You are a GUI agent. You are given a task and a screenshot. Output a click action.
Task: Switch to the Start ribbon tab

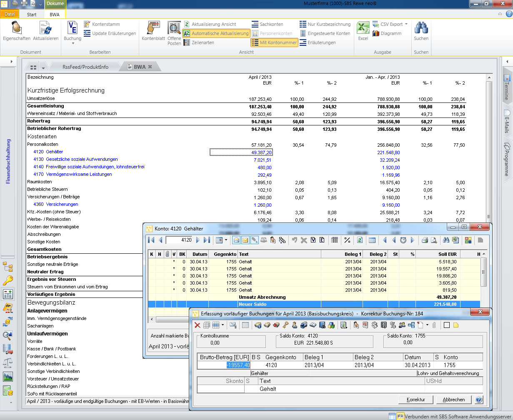32,14
